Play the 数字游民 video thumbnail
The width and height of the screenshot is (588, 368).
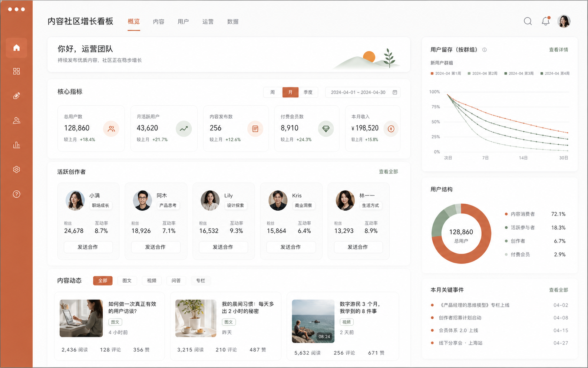313,321
